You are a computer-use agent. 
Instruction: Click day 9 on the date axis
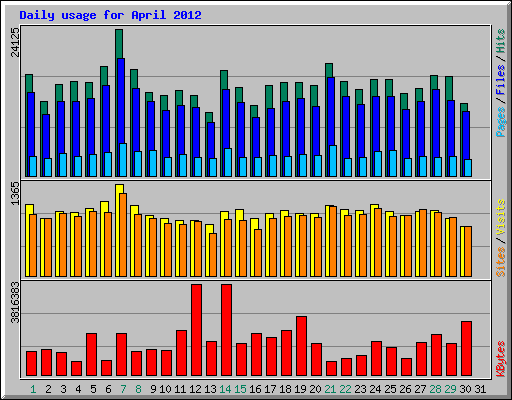pyautogui.click(x=153, y=389)
